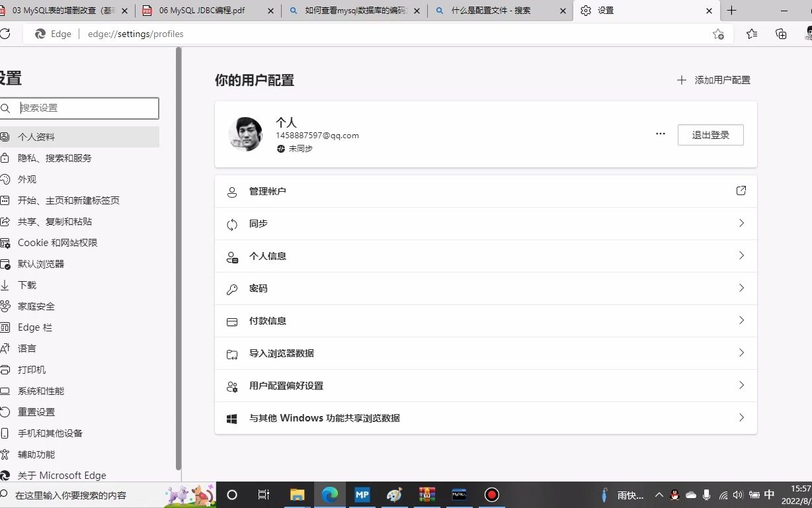Expand the 密码 settings row

coord(486,288)
